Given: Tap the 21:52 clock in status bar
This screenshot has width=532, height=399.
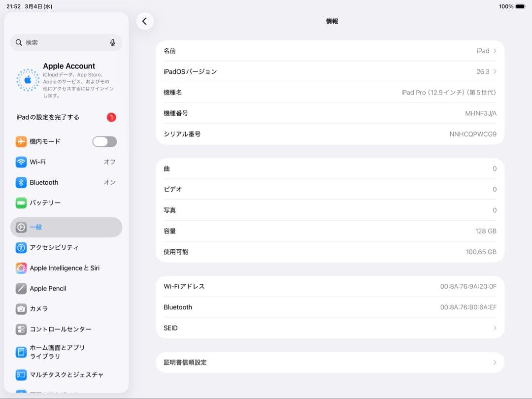Looking at the screenshot, I should pos(14,6).
